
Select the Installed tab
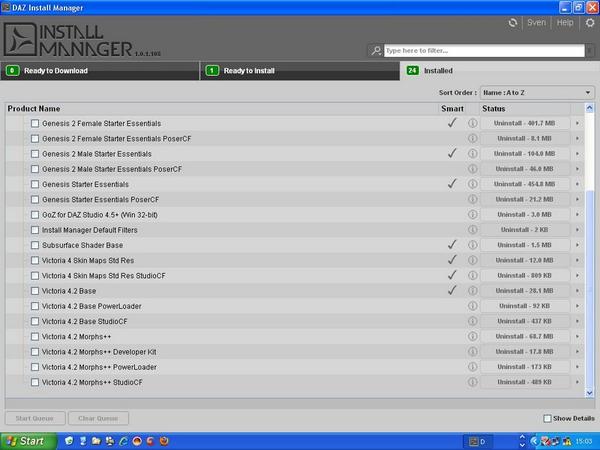coord(499,71)
